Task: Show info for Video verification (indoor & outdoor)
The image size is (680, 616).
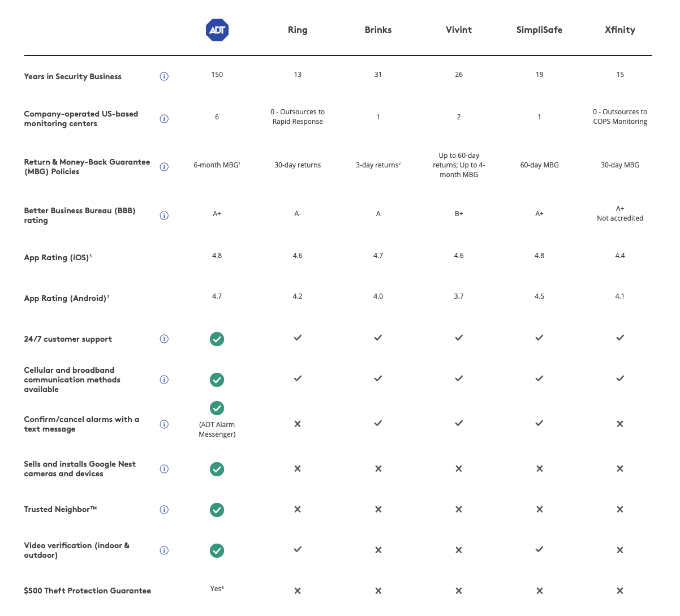Action: point(164,550)
